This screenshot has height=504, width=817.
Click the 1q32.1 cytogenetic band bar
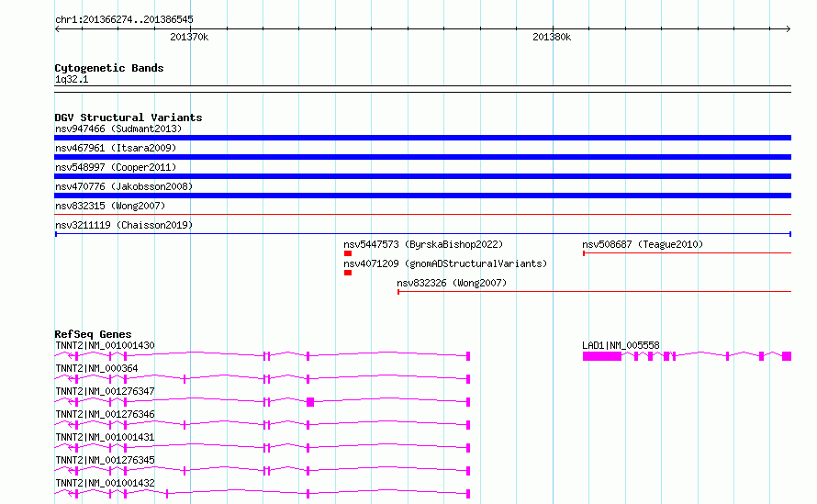point(422,89)
